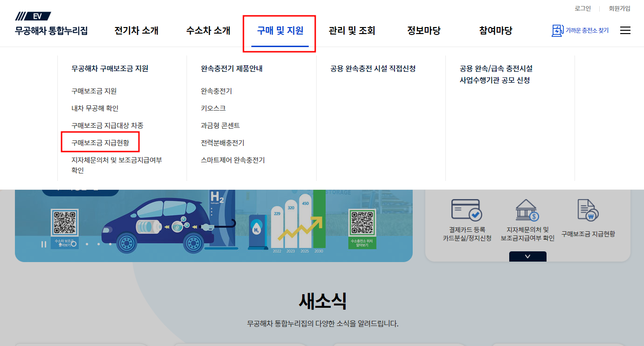Click 구매보조금 지급현황 quick menu label

(588, 234)
